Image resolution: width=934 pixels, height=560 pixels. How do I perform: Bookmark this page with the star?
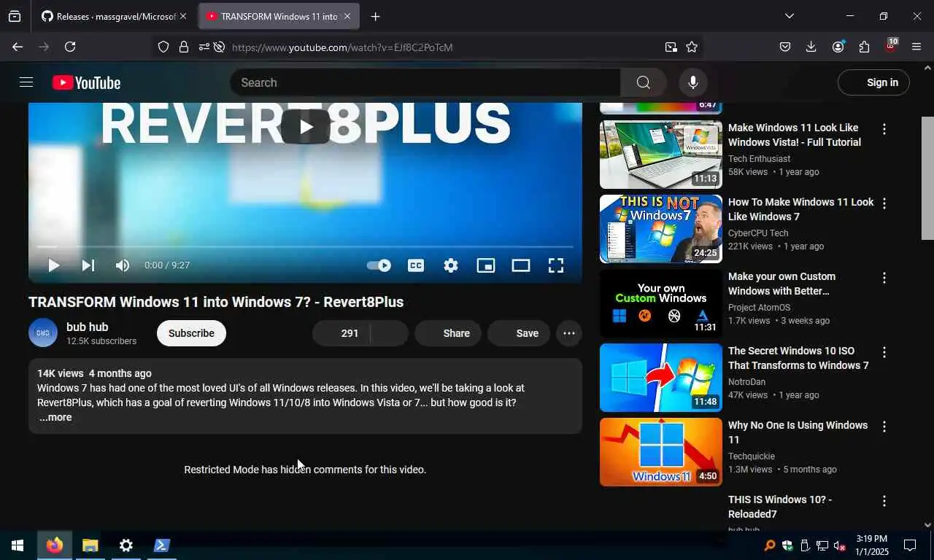point(692,47)
